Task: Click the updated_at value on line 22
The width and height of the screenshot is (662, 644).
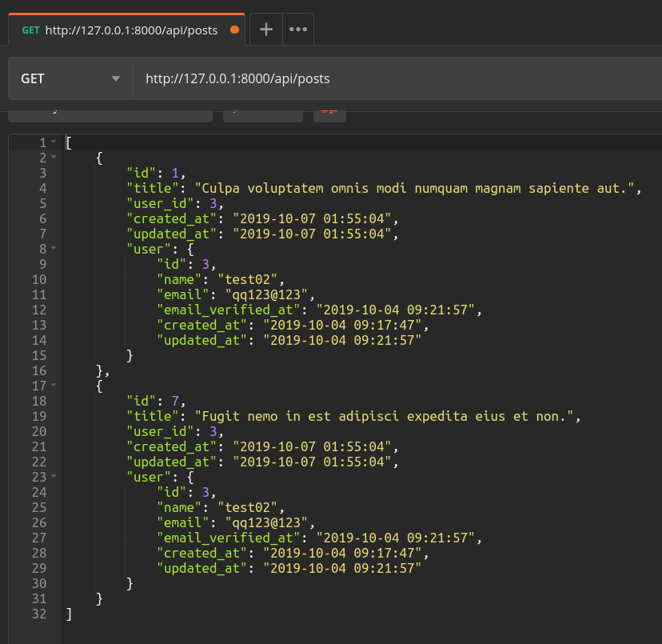Action: click(313, 462)
